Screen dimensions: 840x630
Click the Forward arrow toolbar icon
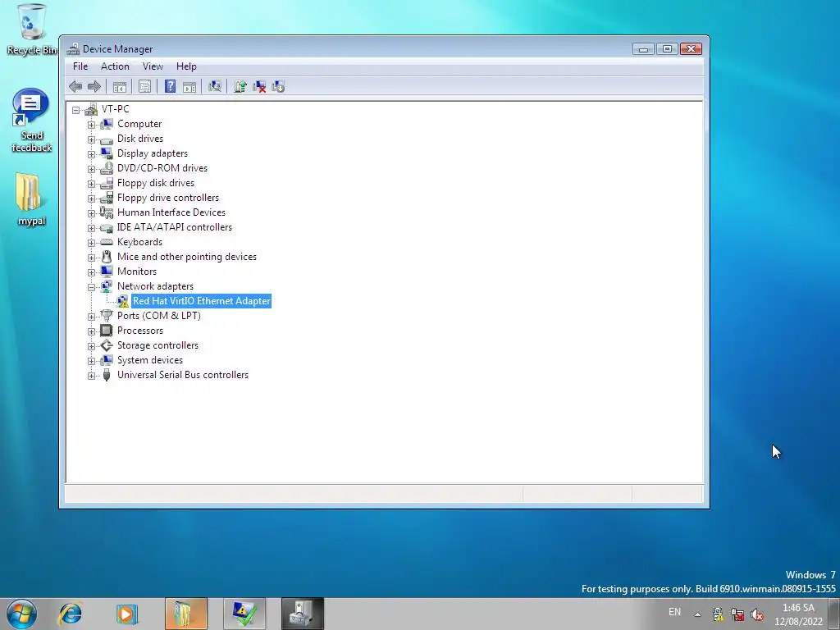point(94,86)
